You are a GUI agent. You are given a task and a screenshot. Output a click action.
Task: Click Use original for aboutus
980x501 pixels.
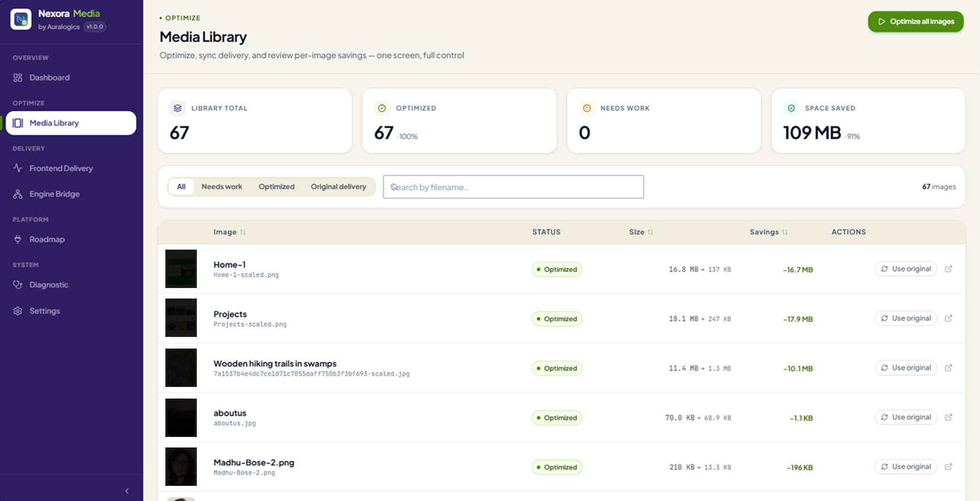click(905, 417)
